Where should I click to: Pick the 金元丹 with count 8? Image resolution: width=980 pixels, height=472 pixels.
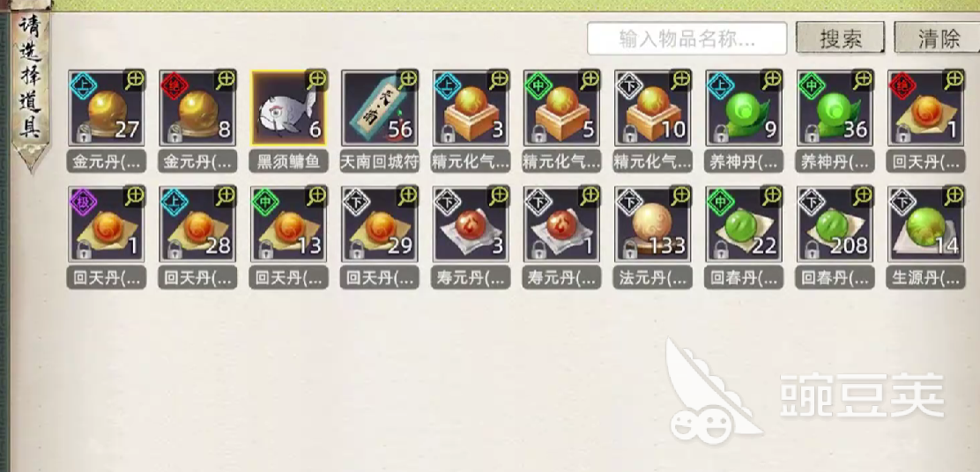197,108
